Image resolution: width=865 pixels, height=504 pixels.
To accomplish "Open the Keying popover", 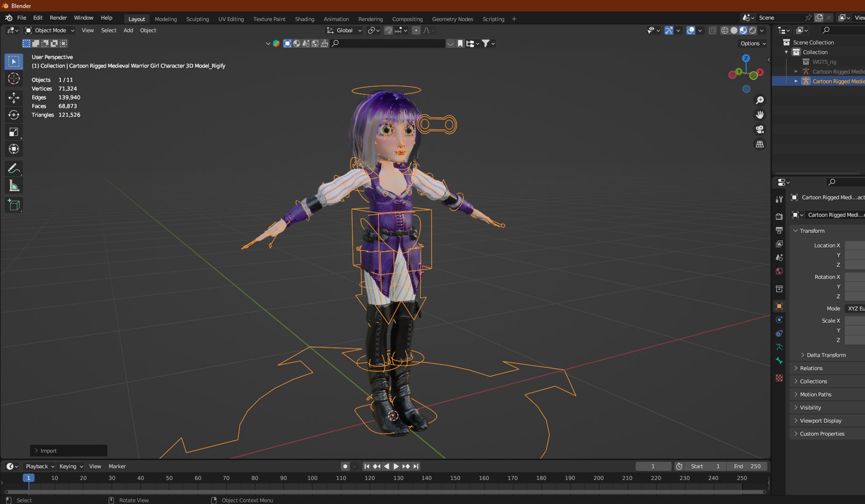I will pos(71,466).
